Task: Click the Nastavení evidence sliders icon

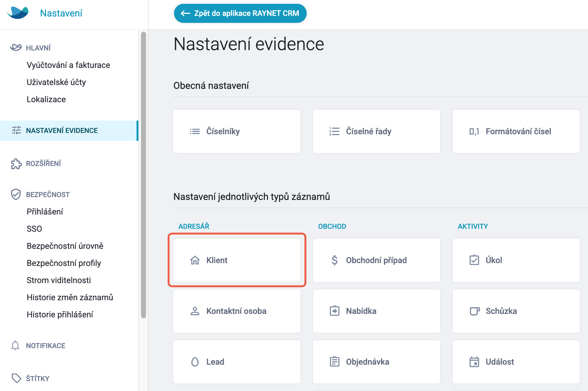Action: [17, 130]
